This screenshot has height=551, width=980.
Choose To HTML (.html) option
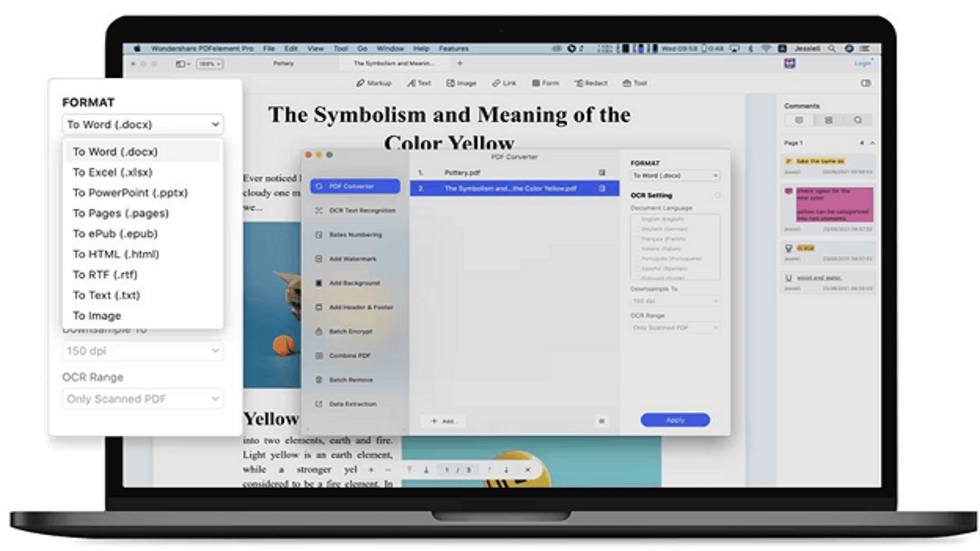pos(142,254)
